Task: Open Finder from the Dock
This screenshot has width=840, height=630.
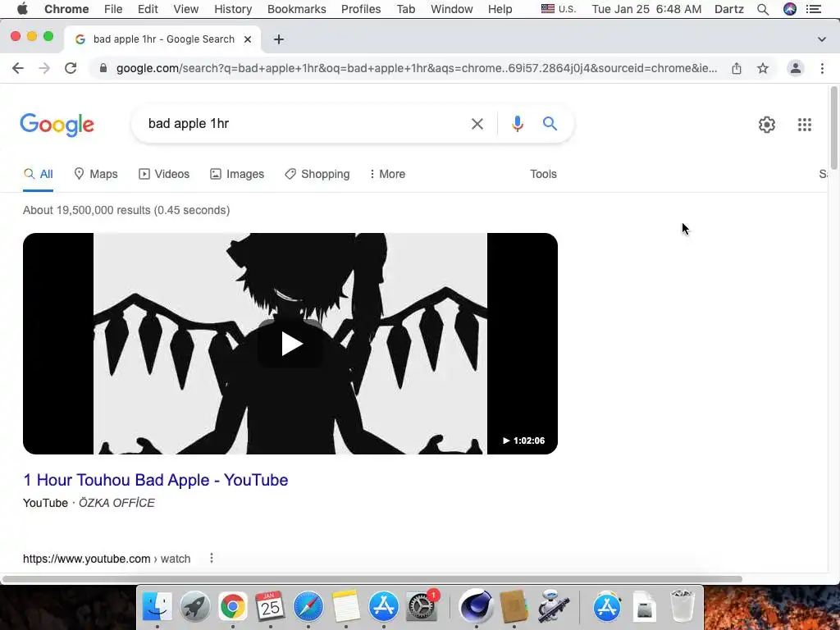Action: click(x=157, y=606)
